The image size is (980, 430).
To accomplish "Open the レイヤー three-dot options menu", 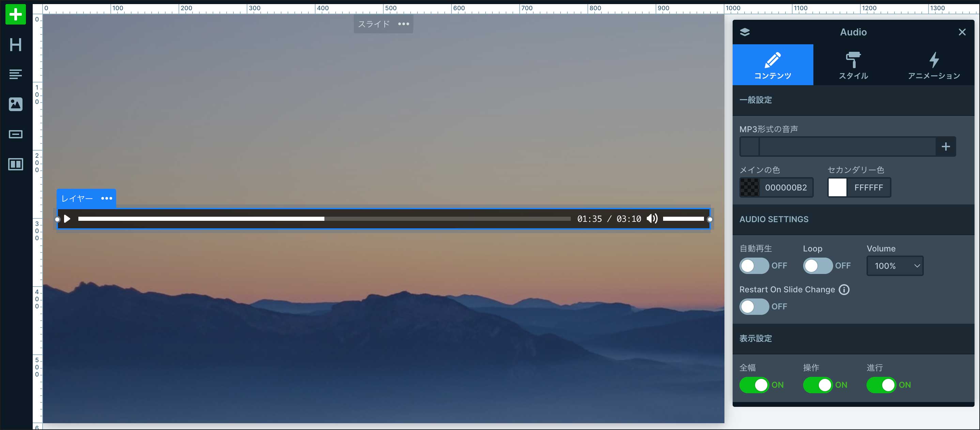I will 107,198.
